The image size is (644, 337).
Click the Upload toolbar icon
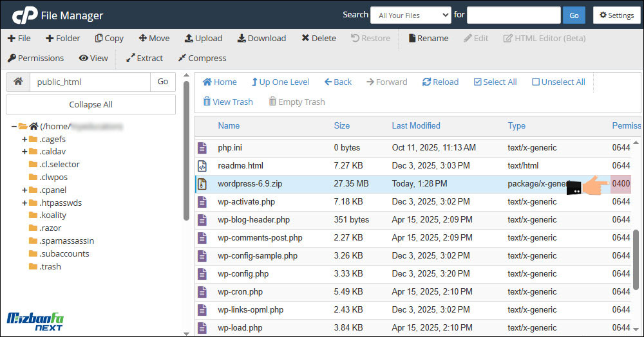click(x=189, y=38)
